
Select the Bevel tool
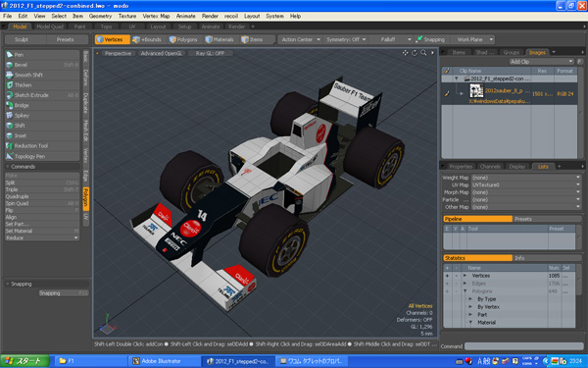[42, 65]
